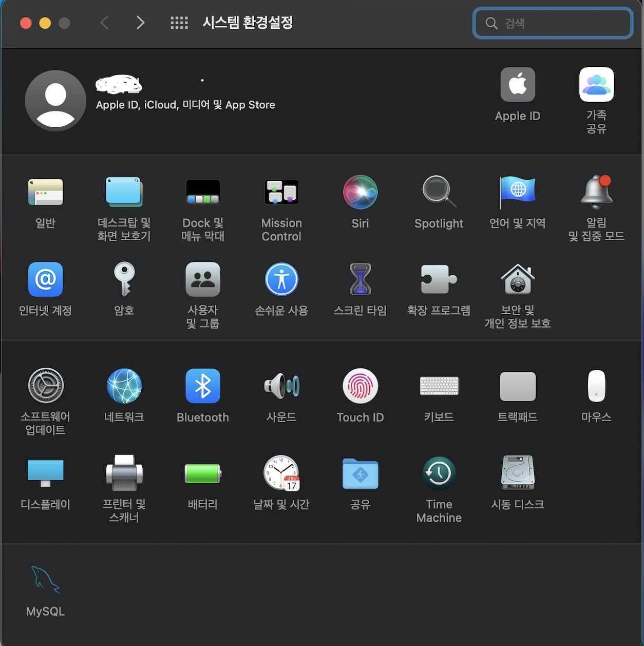Open Time Machine preferences
644x646 pixels.
point(439,473)
